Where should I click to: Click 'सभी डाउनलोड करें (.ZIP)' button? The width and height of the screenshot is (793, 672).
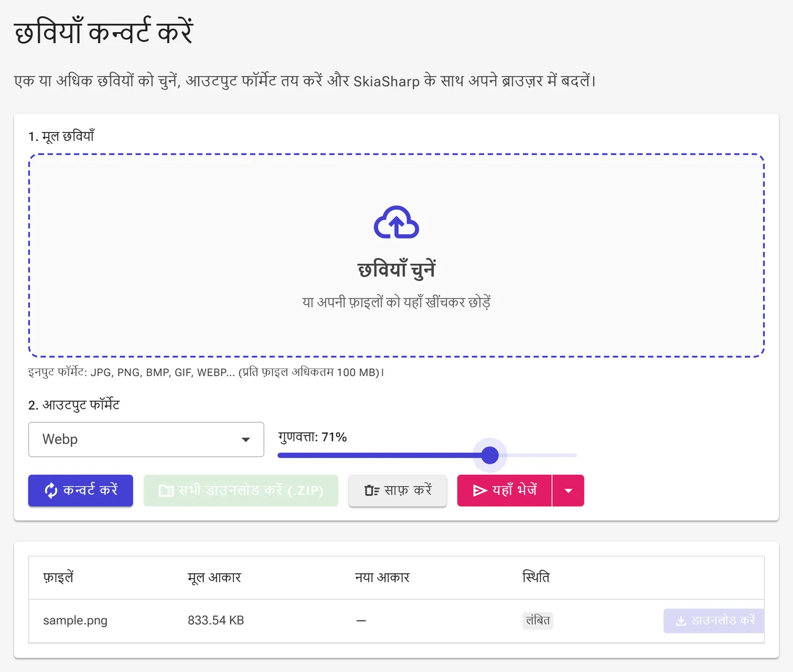[241, 490]
